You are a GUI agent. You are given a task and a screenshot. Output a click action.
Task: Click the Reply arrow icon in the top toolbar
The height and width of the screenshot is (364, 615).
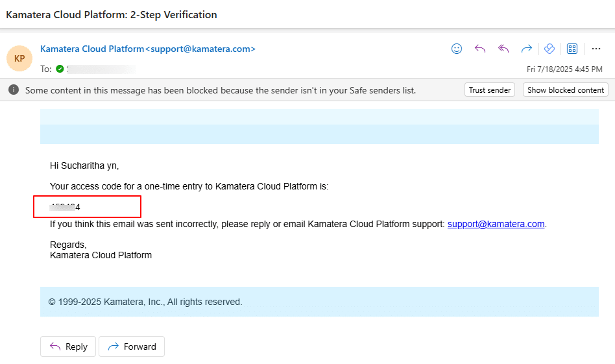[480, 49]
